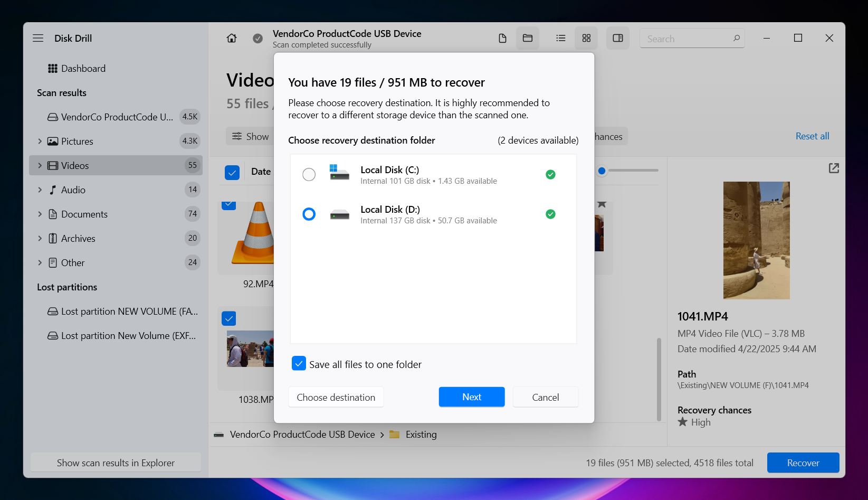Screen dimensions: 868x500
Task: Select the Audio sidebar item
Action: [116, 190]
